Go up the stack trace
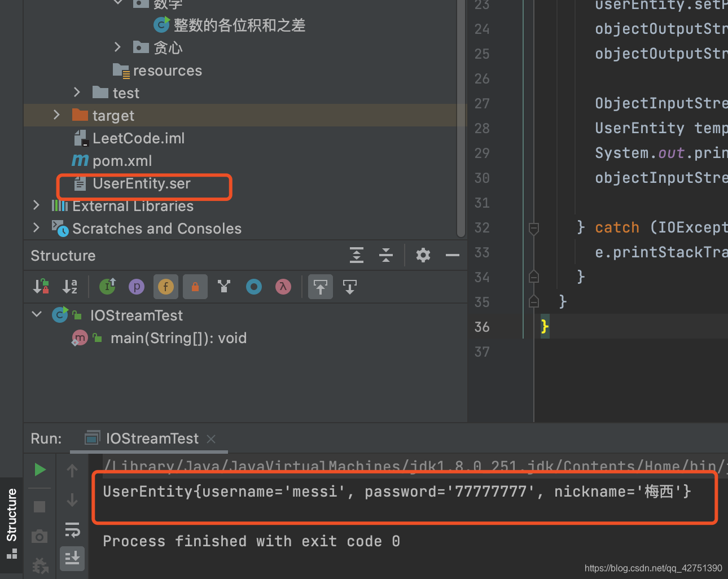Viewport: 728px width, 579px height. pyautogui.click(x=72, y=471)
